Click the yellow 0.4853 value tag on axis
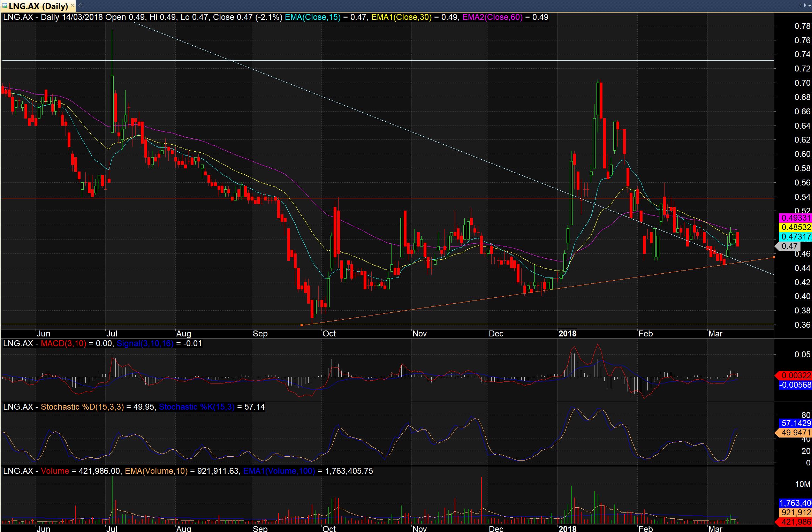The width and height of the screenshot is (812, 532). point(795,227)
